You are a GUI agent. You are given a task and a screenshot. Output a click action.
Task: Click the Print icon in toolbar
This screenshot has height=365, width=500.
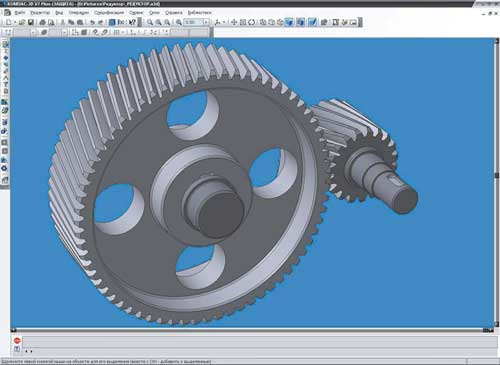(42, 22)
